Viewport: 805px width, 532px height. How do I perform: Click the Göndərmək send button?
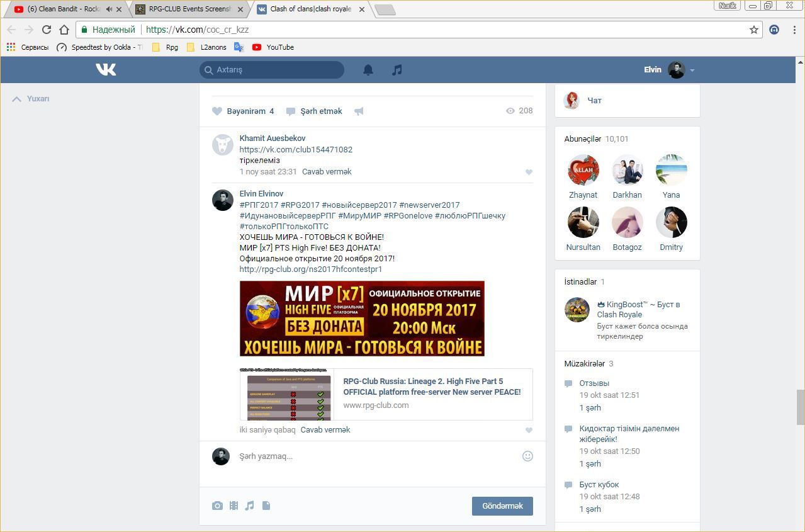pos(502,506)
